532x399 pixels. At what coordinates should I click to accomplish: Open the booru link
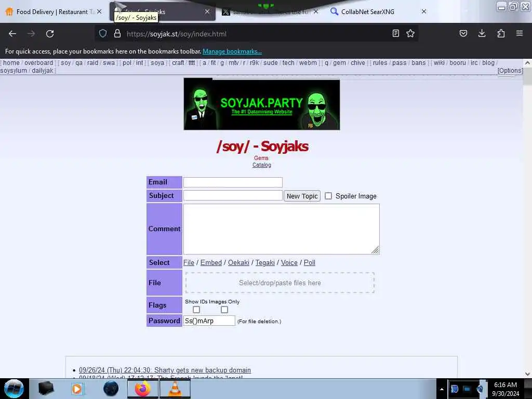click(x=458, y=63)
